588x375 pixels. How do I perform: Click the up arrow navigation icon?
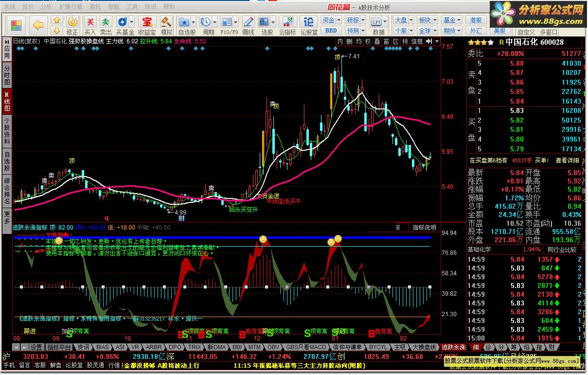[57, 20]
